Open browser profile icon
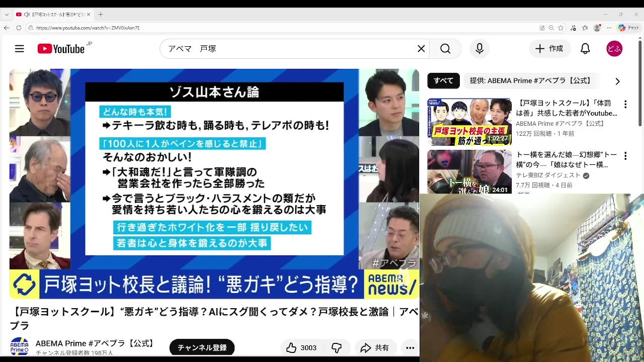644x362 pixels. click(597, 28)
